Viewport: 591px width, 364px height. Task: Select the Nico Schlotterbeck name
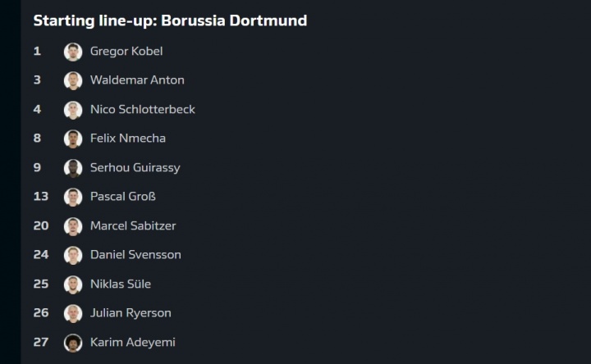(143, 110)
